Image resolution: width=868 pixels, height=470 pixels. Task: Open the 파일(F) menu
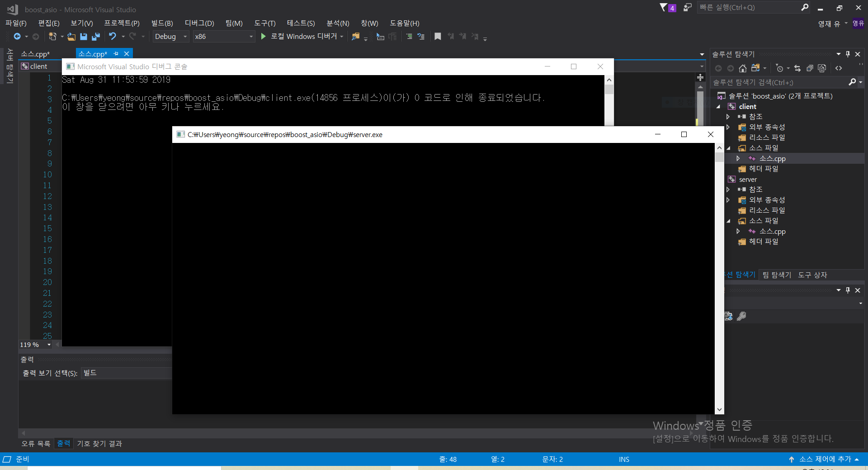[x=16, y=23]
